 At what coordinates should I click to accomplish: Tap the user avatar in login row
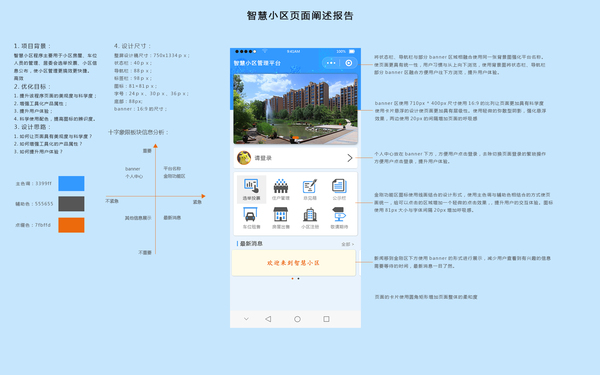(244, 158)
